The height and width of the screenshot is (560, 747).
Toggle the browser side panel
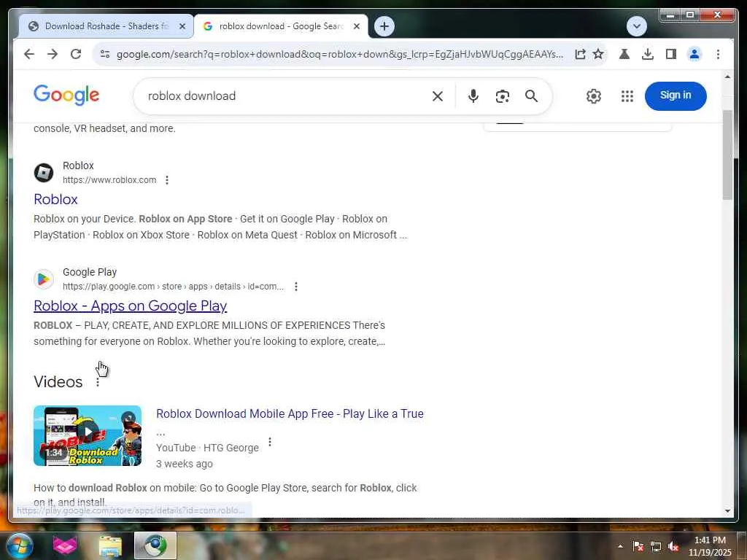671,54
